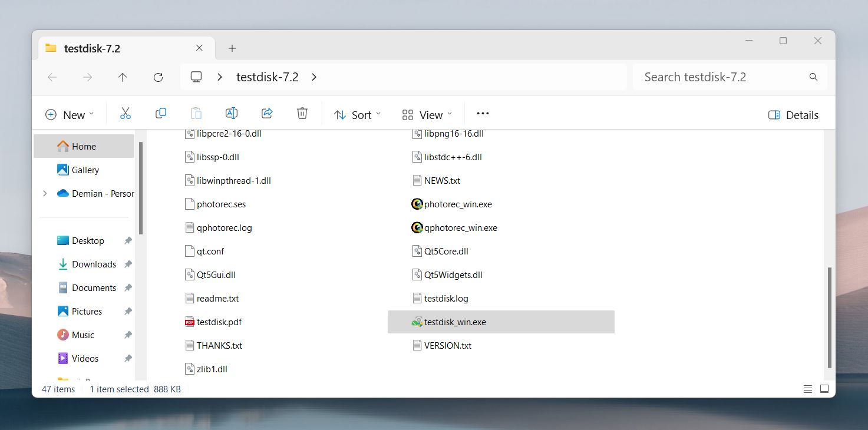868x430 pixels.
Task: Add a new tab with plus button
Action: pos(232,48)
